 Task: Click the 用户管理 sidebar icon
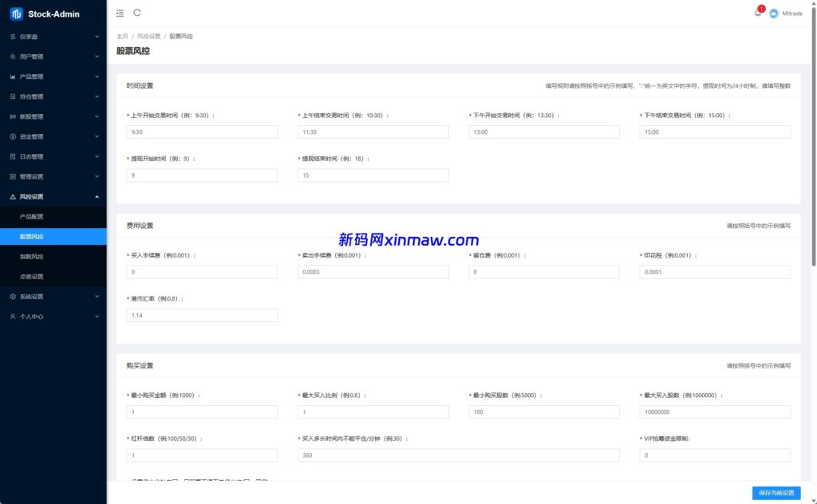(x=13, y=57)
